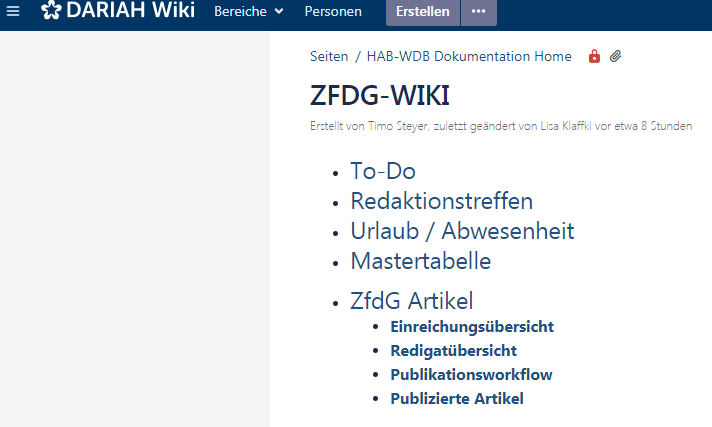
Task: Open the Einreichungsübersicht link
Action: 471,326
